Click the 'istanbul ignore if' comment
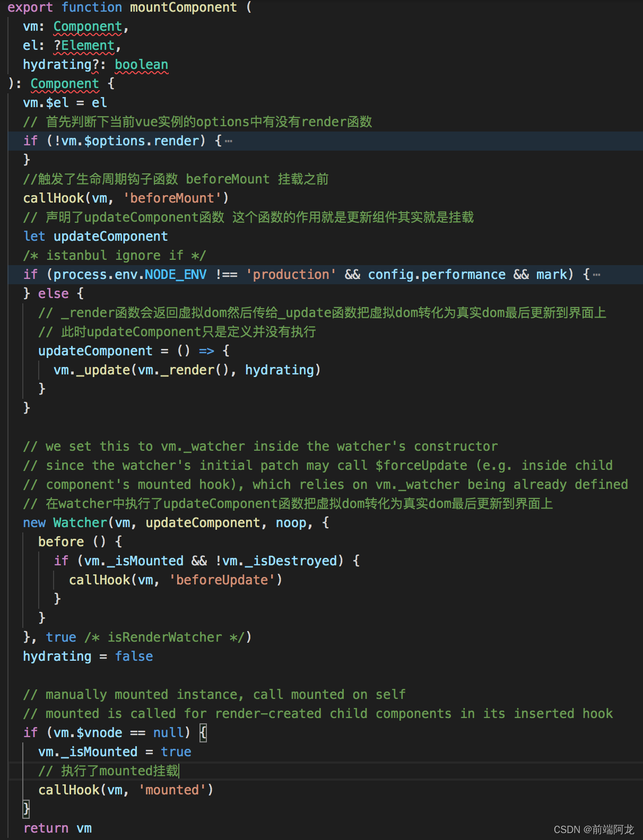 pyautogui.click(x=115, y=256)
